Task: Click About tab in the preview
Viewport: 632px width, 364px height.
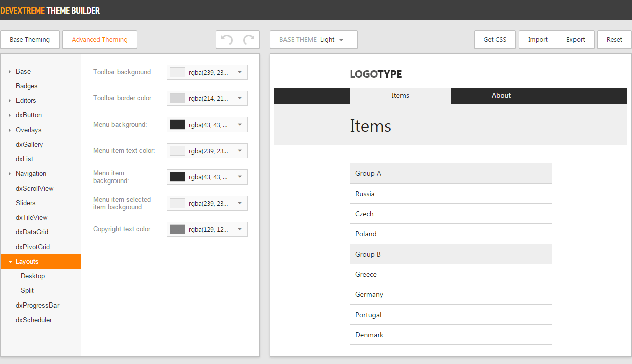Action: [501, 96]
